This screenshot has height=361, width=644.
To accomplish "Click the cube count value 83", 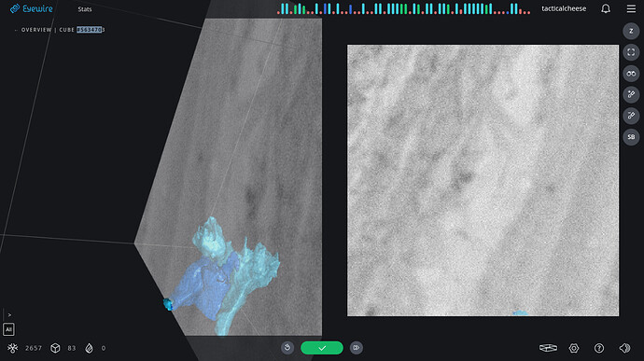I will click(x=72, y=348).
